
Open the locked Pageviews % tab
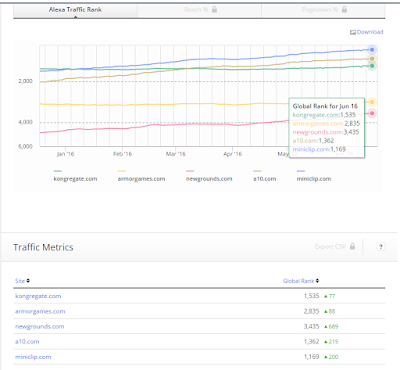[323, 10]
